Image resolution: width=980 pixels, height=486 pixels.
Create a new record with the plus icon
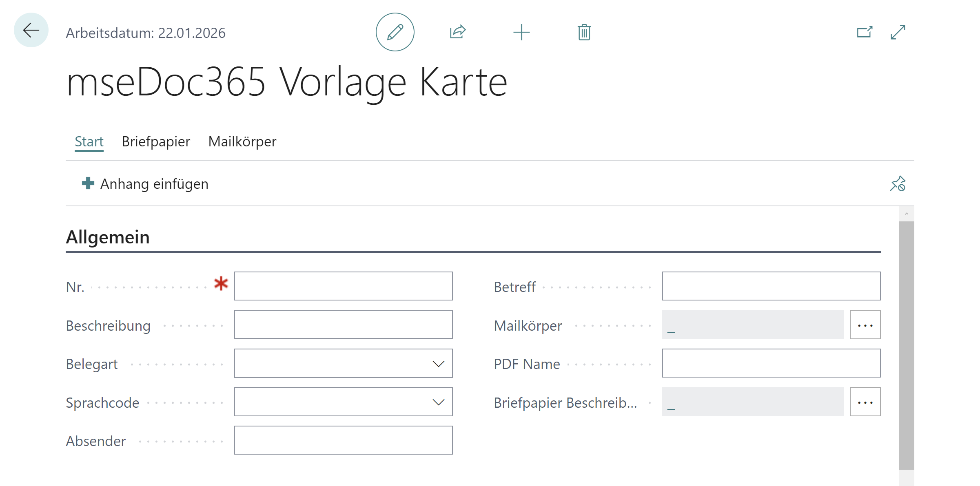click(x=521, y=32)
